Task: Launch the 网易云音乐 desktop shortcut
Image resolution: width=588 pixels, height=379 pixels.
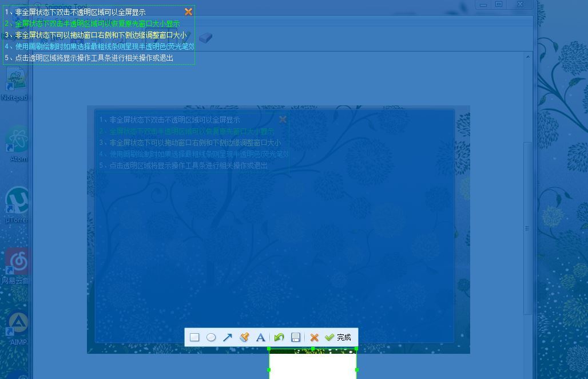Action: point(17,262)
